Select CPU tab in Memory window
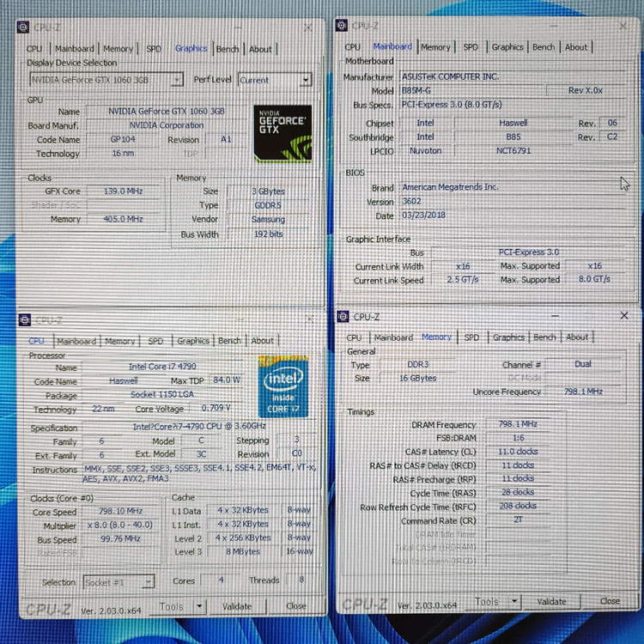 pyautogui.click(x=354, y=337)
